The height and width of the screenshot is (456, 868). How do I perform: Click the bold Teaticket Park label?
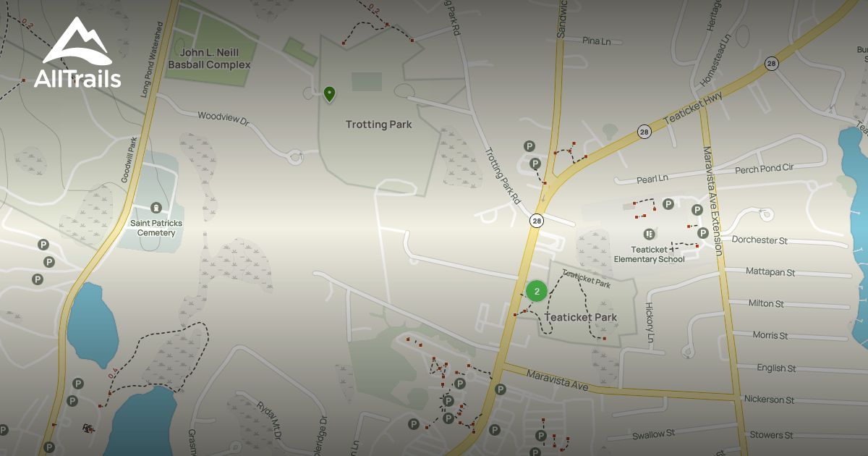click(x=580, y=317)
